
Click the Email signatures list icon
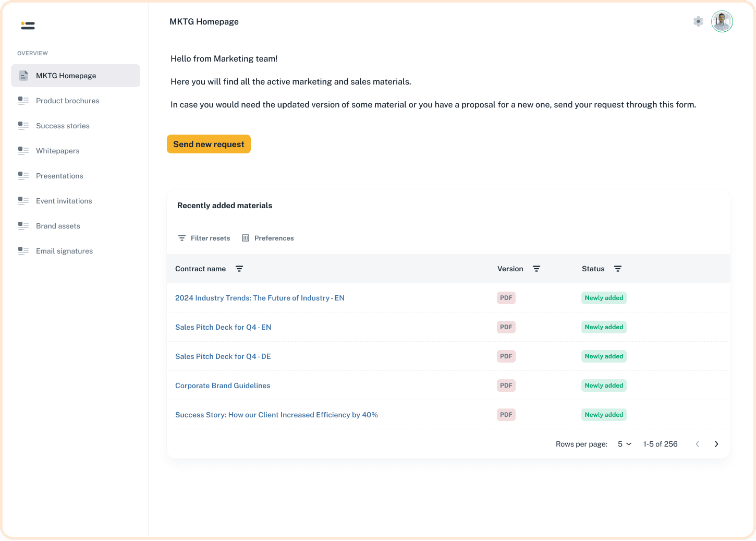(x=23, y=251)
